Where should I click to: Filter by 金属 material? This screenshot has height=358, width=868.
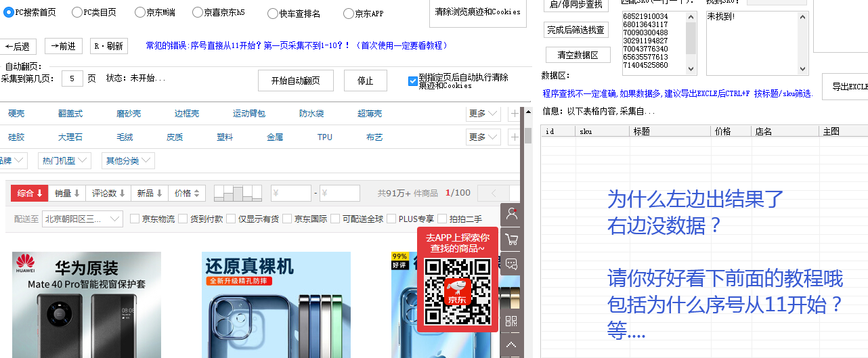(275, 137)
